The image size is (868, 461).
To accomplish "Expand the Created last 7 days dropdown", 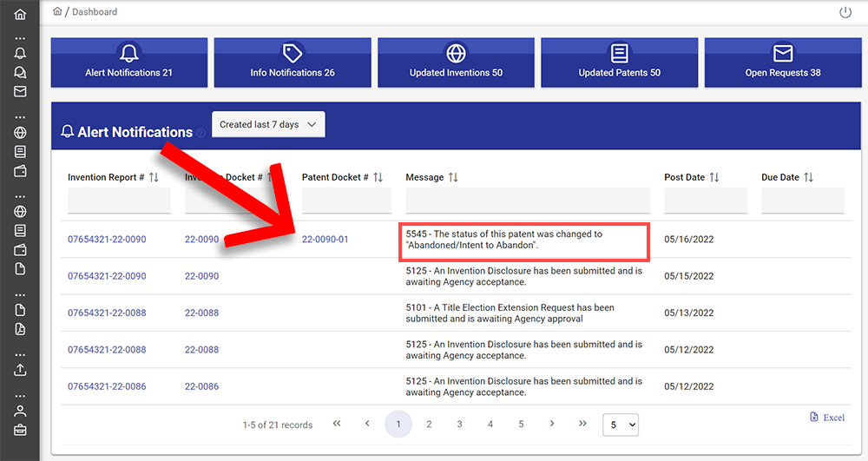I will (x=268, y=124).
